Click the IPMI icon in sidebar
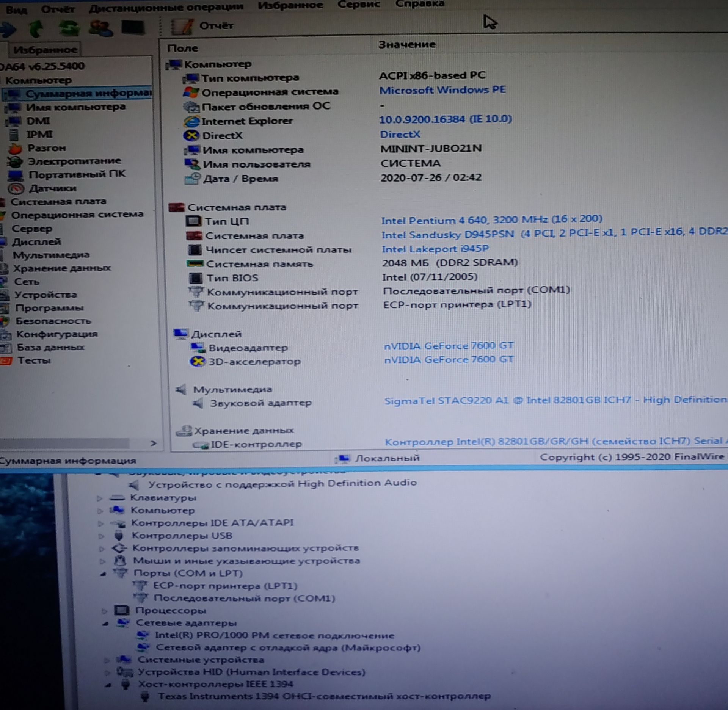Screen dimensions: 728x710 [x=14, y=135]
